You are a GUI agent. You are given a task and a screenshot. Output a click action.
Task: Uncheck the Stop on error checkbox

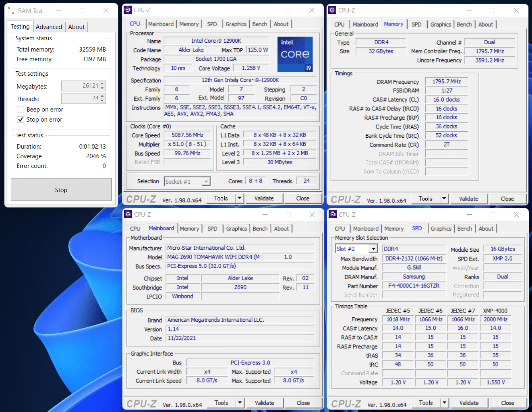pyautogui.click(x=21, y=119)
